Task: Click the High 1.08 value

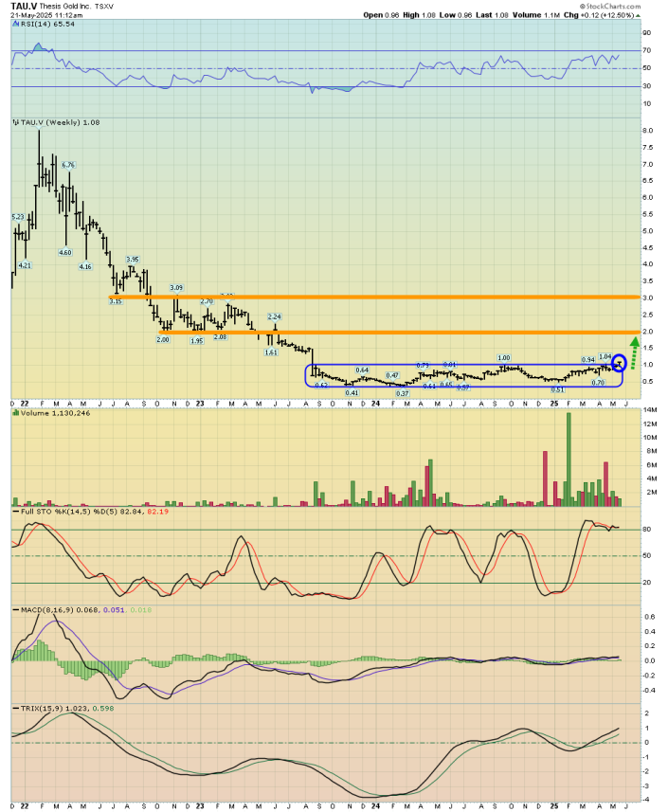Action: 419,15
